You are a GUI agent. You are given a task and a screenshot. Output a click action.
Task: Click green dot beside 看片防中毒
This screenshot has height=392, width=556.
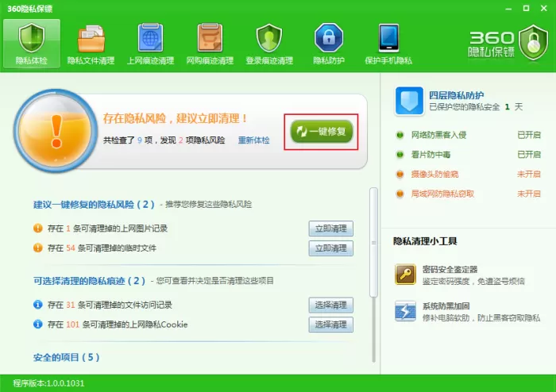pos(400,155)
